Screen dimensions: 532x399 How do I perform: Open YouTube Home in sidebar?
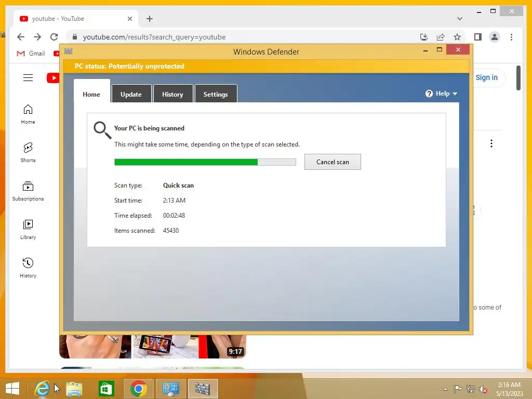pyautogui.click(x=28, y=114)
